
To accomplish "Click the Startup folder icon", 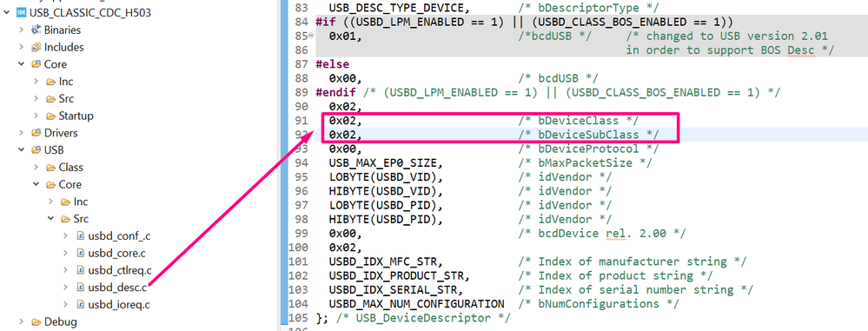I will click(51, 116).
